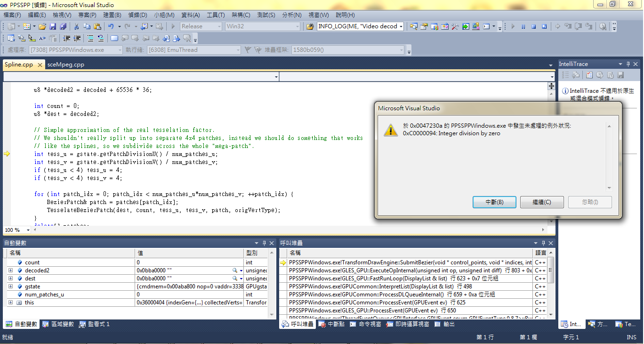Image resolution: width=644 pixels, height=344 pixels.
Task: Click the Add New Item icon
Action: pos(26,26)
